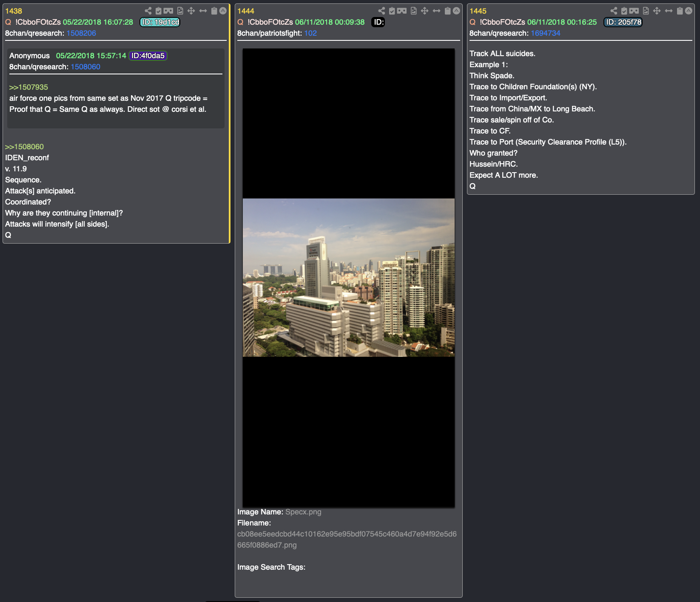Click the image name Specx.png
Screen dimensions: 700x602
tap(303, 512)
